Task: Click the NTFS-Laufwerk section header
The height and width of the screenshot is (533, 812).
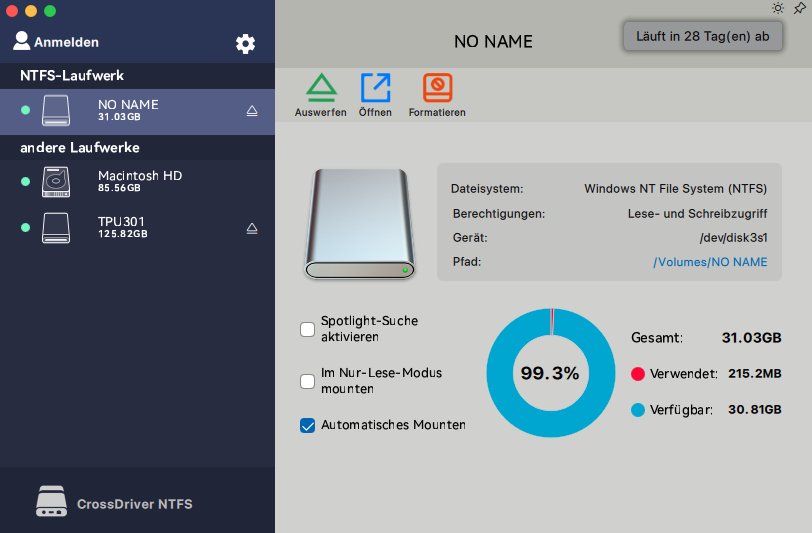Action: point(72,76)
